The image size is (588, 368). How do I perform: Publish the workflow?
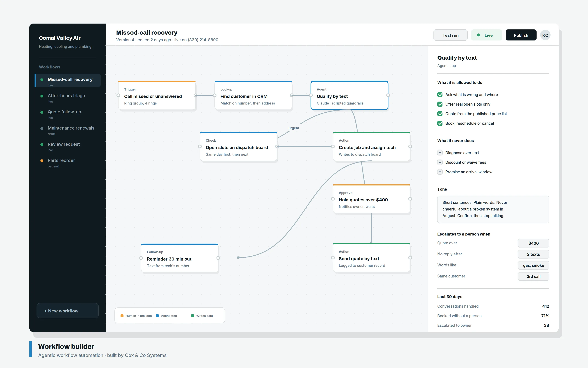[521, 35]
